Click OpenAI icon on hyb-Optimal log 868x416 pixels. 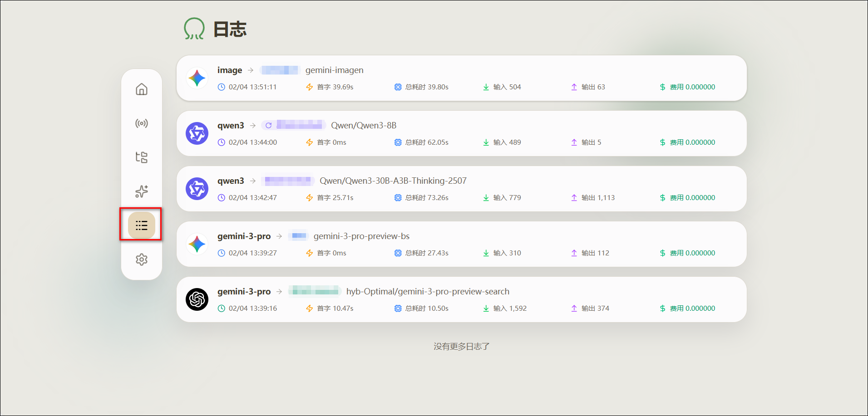tap(197, 299)
